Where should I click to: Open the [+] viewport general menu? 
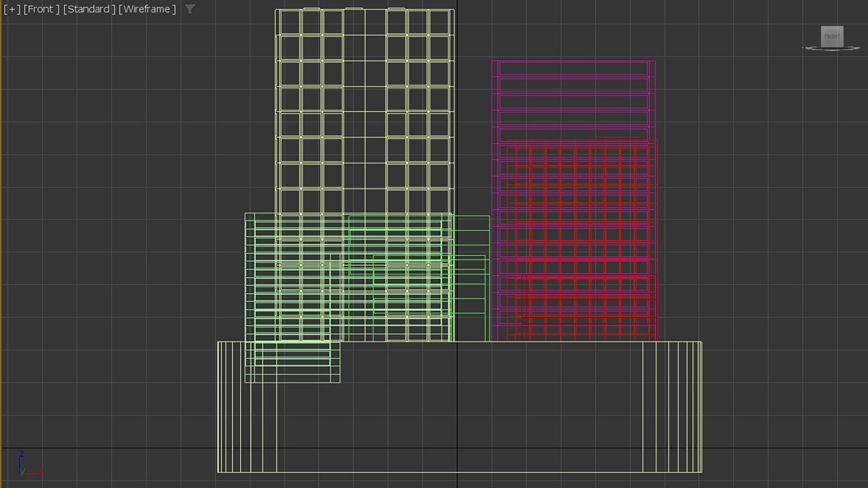coord(12,9)
